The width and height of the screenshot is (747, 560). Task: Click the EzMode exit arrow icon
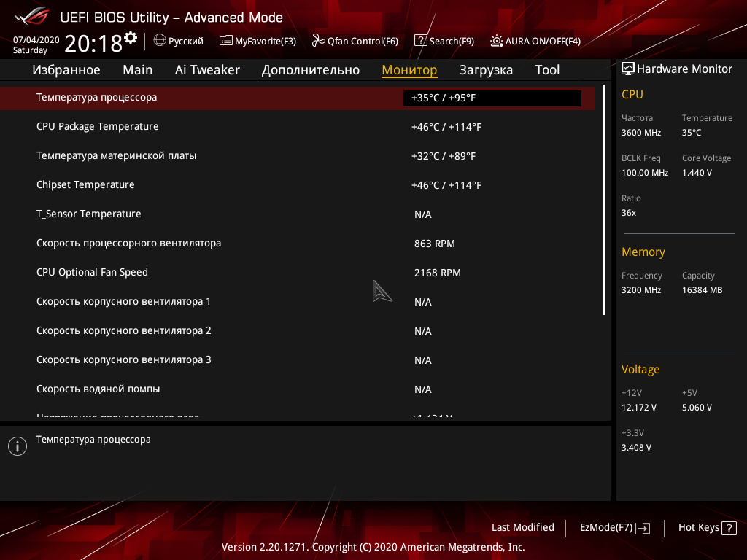[x=643, y=528]
